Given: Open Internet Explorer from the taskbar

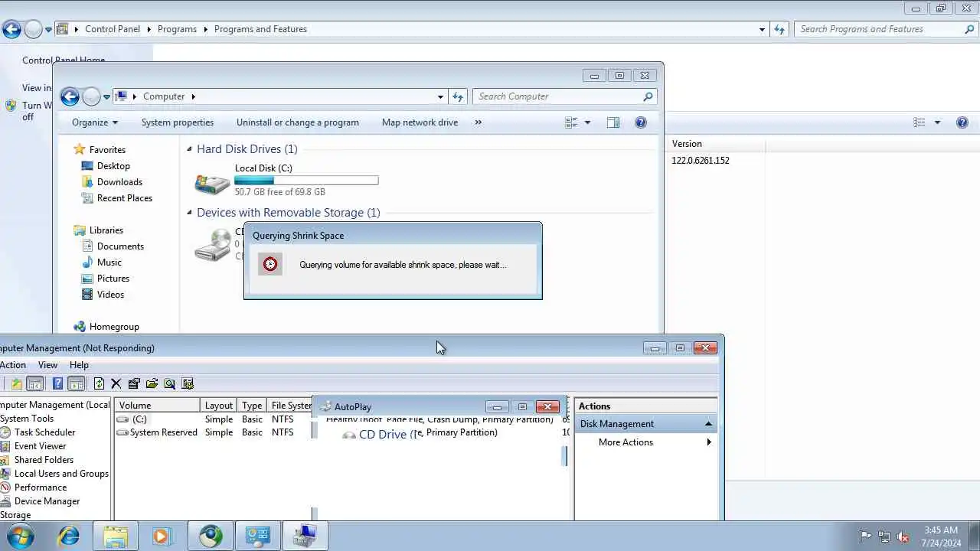Looking at the screenshot, I should pos(68,536).
